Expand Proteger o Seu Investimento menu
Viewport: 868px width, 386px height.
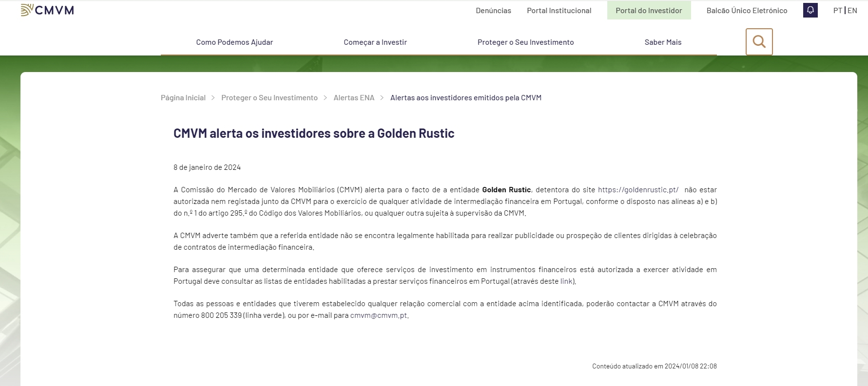(525, 42)
